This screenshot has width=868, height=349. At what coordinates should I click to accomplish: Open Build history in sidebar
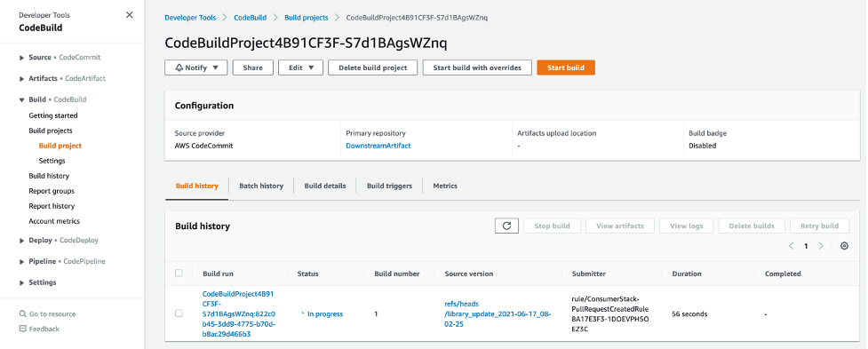49,175
